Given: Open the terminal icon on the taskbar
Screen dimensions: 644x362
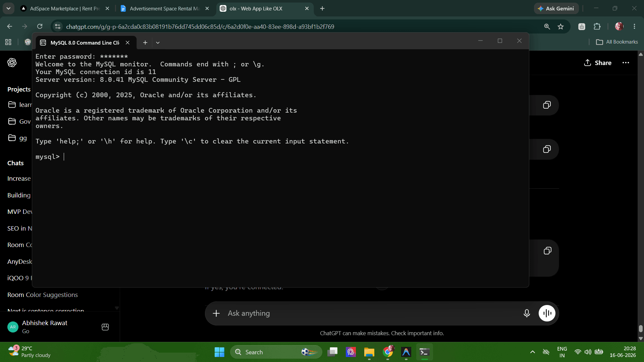Looking at the screenshot, I should coord(424,352).
